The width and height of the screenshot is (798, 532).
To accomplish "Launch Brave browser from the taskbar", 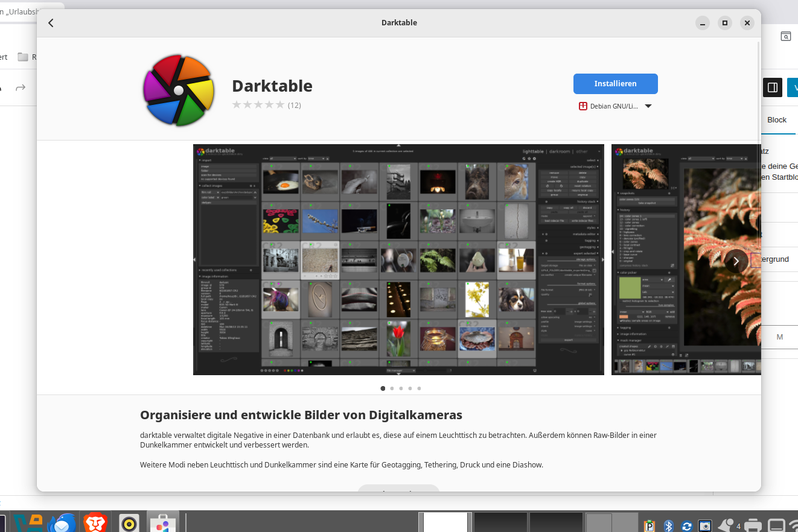I will point(95,522).
